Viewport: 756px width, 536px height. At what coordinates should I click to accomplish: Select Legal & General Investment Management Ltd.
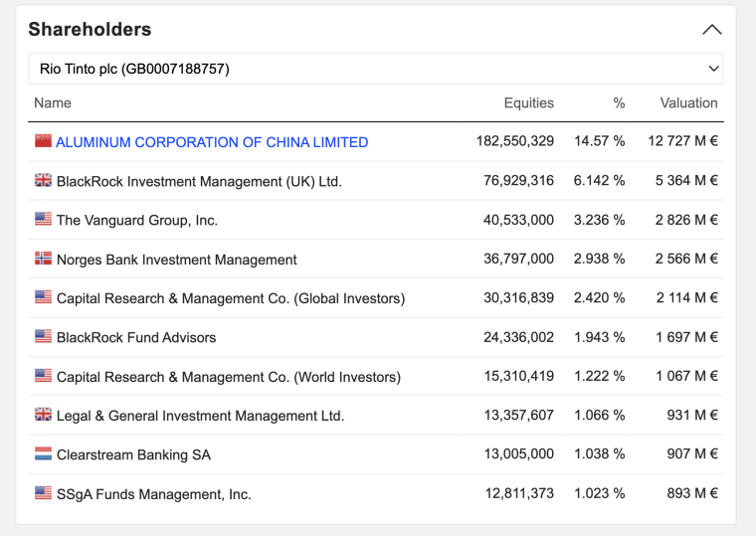click(200, 416)
